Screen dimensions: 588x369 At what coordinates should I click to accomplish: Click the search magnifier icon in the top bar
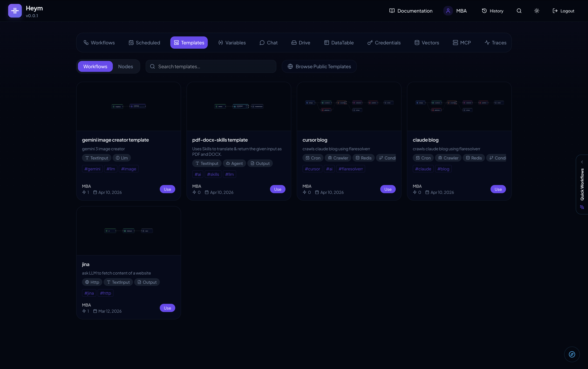[519, 11]
